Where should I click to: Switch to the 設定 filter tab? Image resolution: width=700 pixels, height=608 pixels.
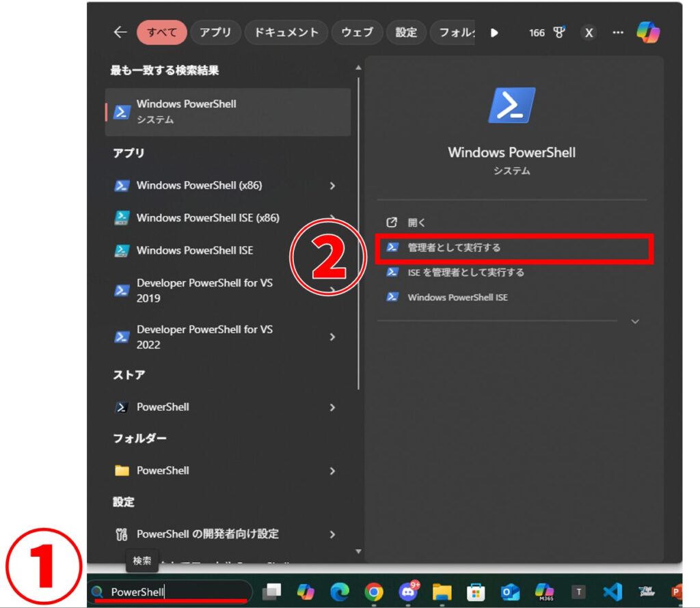coord(406,31)
